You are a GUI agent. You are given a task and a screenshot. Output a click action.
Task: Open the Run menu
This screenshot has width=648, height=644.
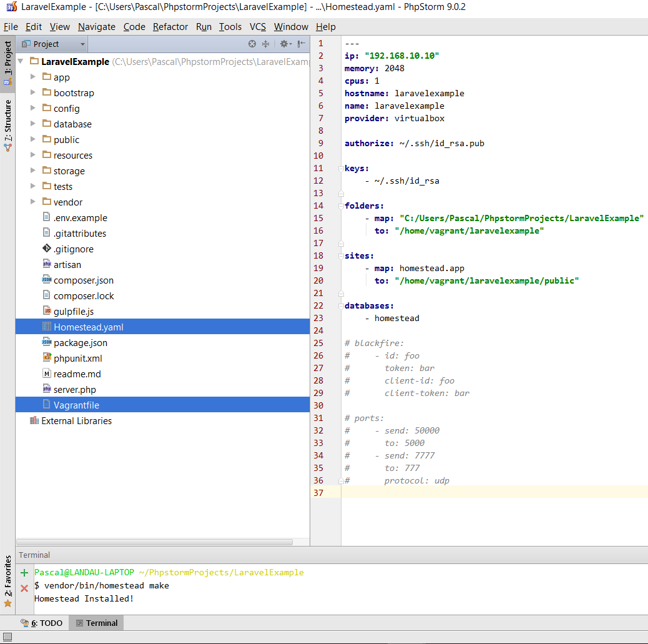pyautogui.click(x=204, y=27)
